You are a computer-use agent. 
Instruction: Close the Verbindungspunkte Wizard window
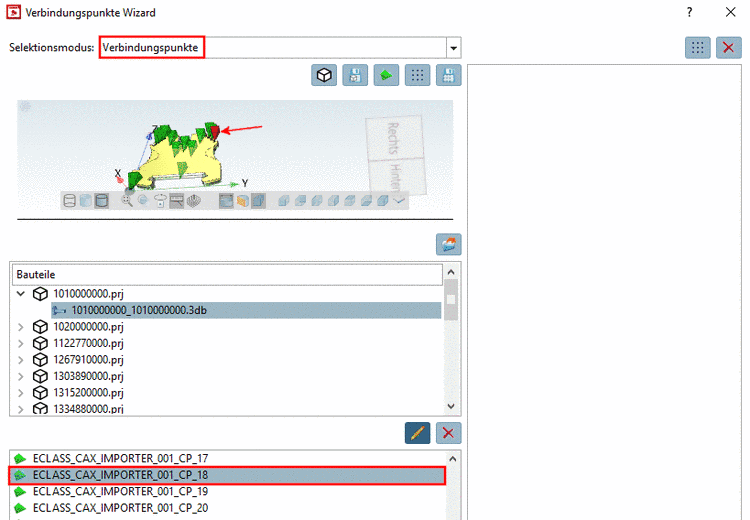[730, 12]
